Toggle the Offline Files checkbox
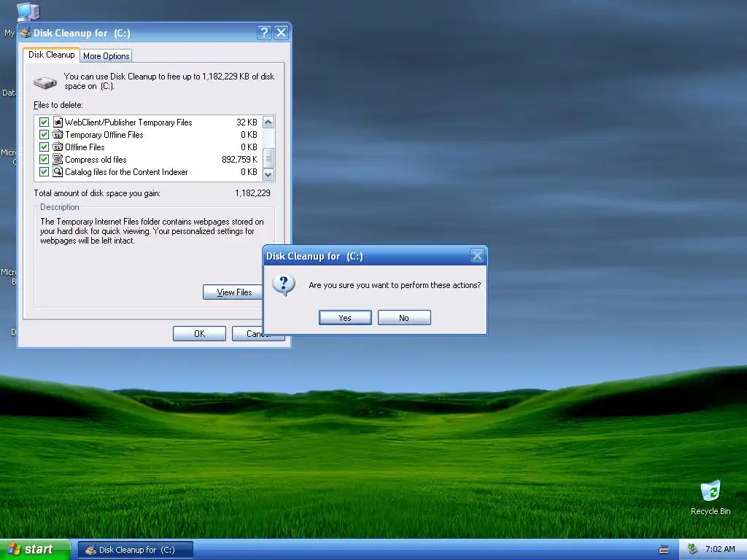 coord(44,147)
